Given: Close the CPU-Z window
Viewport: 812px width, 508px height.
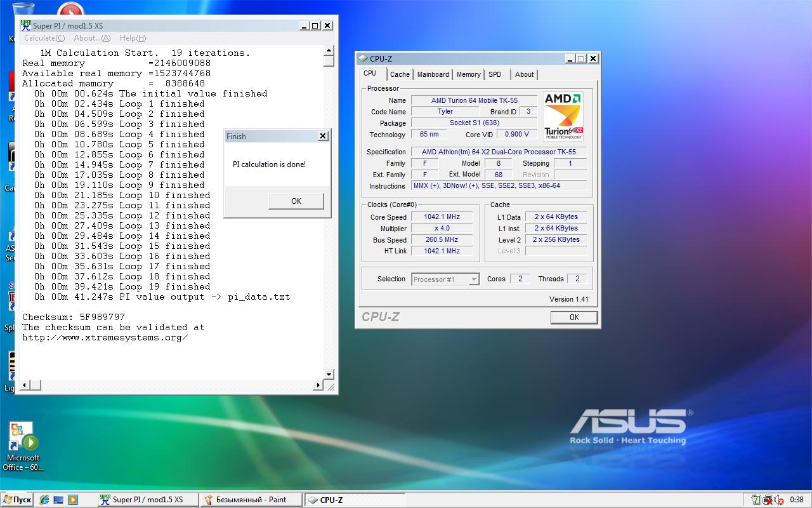Looking at the screenshot, I should point(593,59).
